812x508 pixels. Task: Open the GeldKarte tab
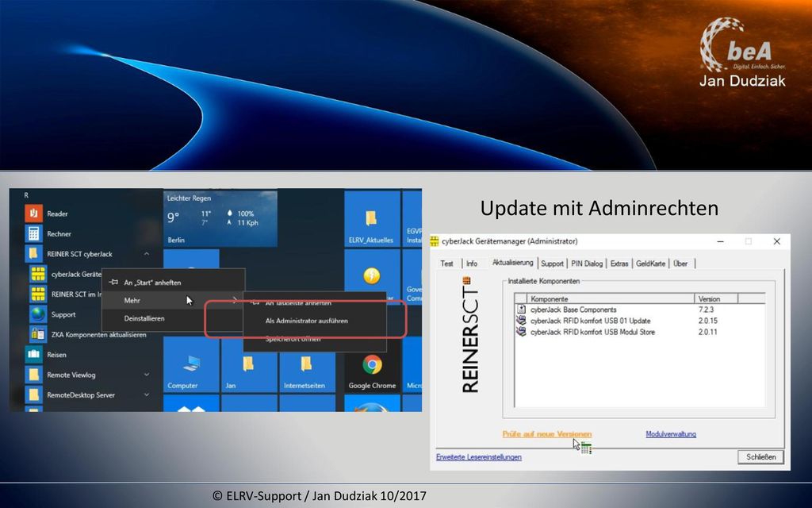[x=650, y=264]
